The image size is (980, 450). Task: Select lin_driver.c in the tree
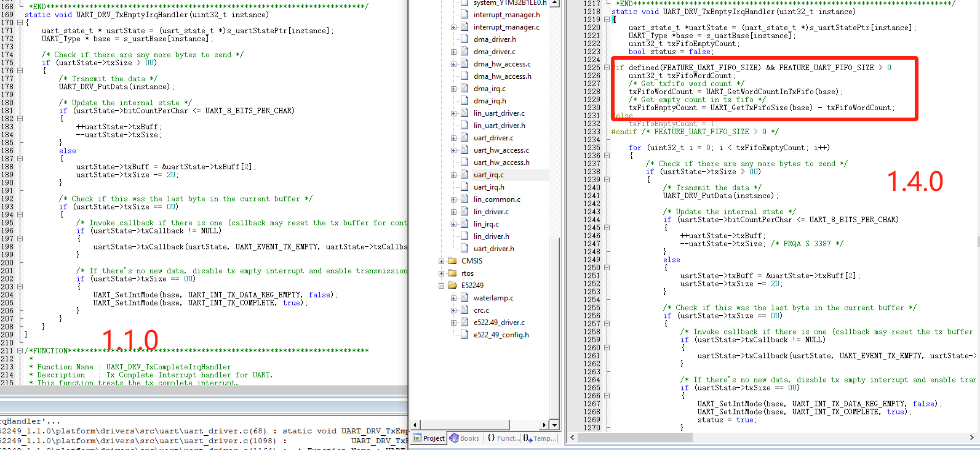[491, 212]
